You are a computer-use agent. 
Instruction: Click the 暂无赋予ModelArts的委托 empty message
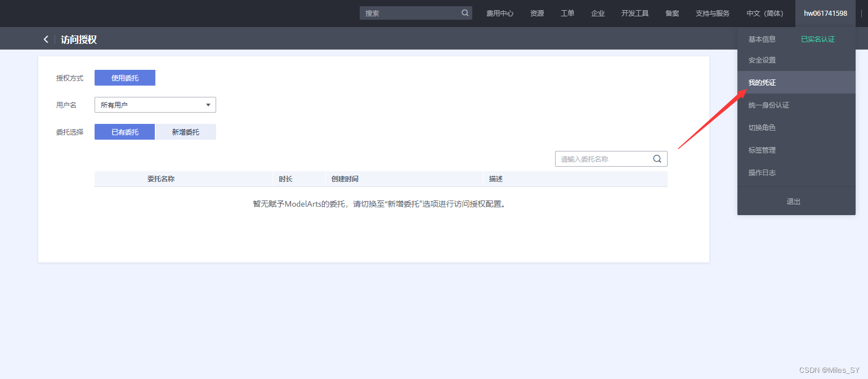380,204
